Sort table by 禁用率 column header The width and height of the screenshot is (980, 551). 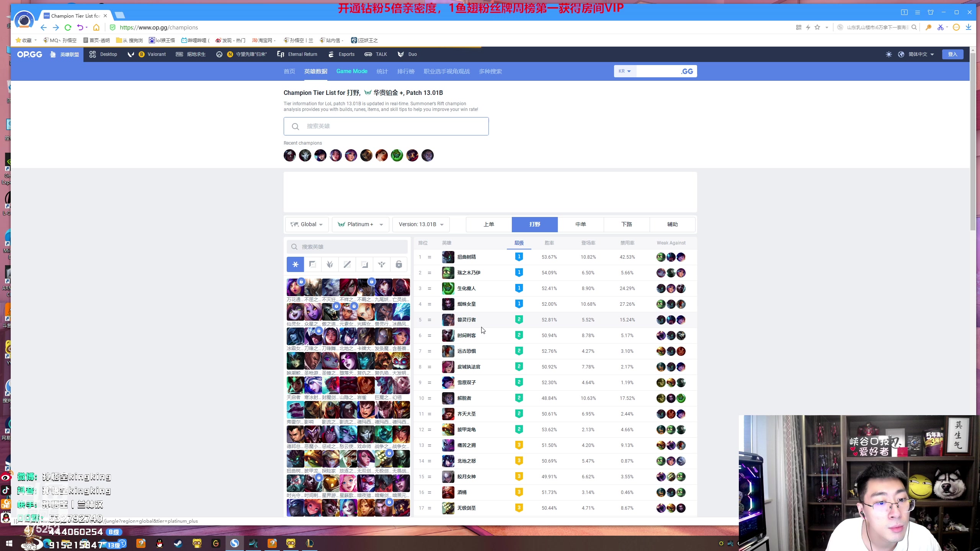tap(627, 243)
